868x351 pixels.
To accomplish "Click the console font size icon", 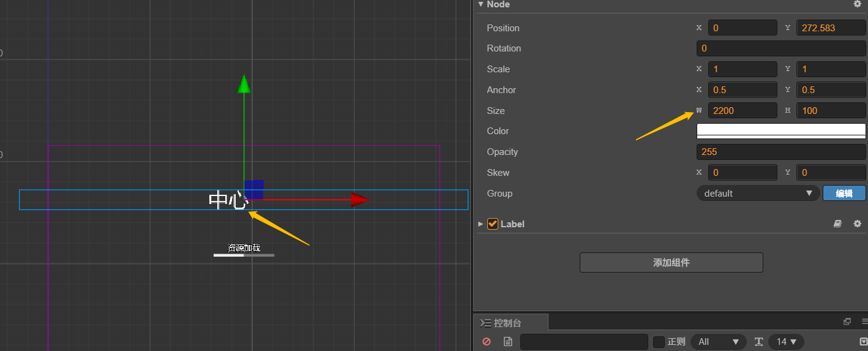I will (x=758, y=342).
